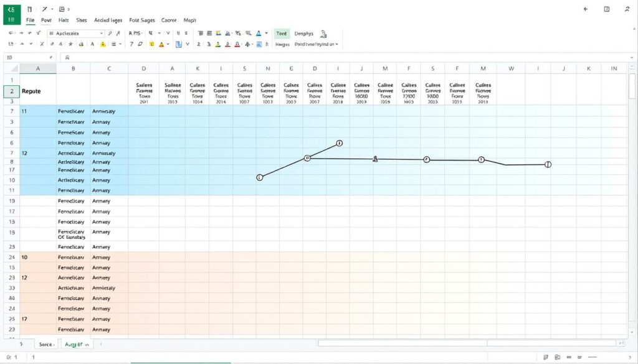Click the plain letter A font icon
638x364 pixels.
tap(92, 44)
